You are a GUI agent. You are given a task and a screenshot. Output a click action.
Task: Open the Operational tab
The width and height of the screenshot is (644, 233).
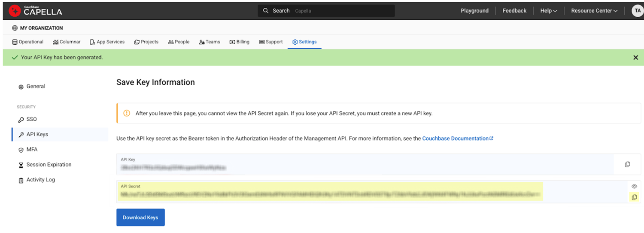point(28,42)
